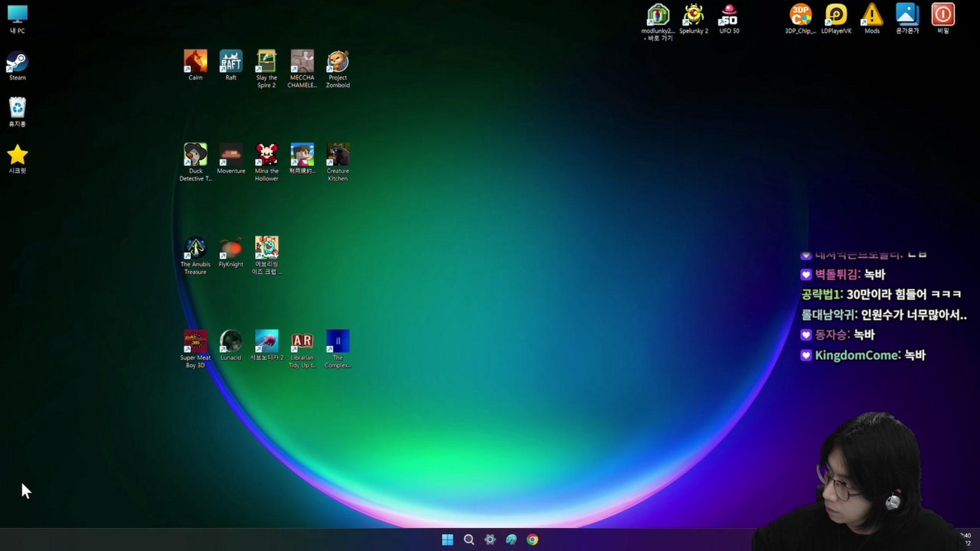Select The Anubis Treasure shortcut
The image size is (980, 551).
195,256
